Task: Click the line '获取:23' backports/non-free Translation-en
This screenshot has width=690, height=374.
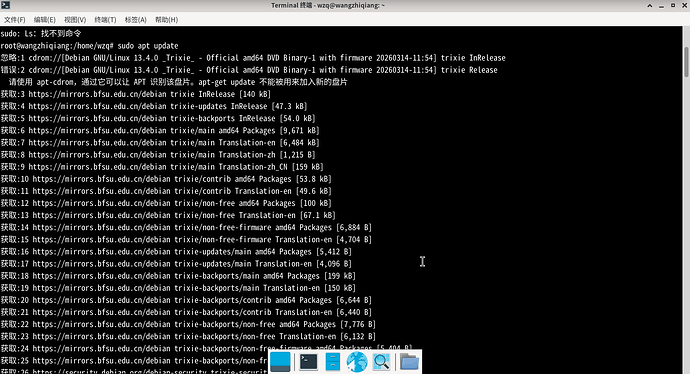Action: tap(188, 336)
